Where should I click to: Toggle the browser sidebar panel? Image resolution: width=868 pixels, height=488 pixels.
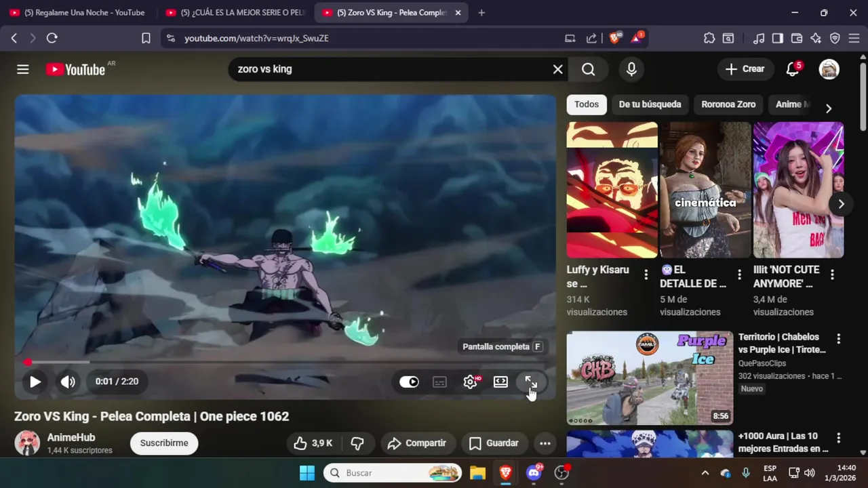[x=778, y=39]
